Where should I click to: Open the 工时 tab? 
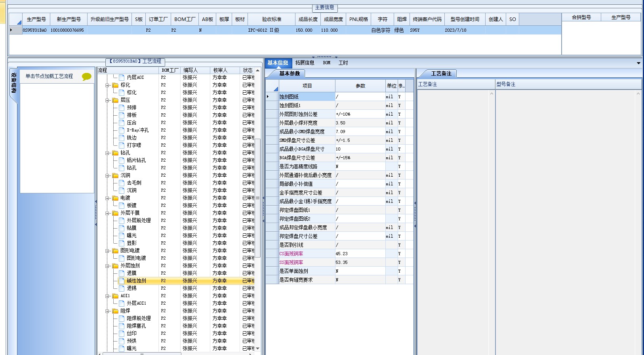click(343, 63)
